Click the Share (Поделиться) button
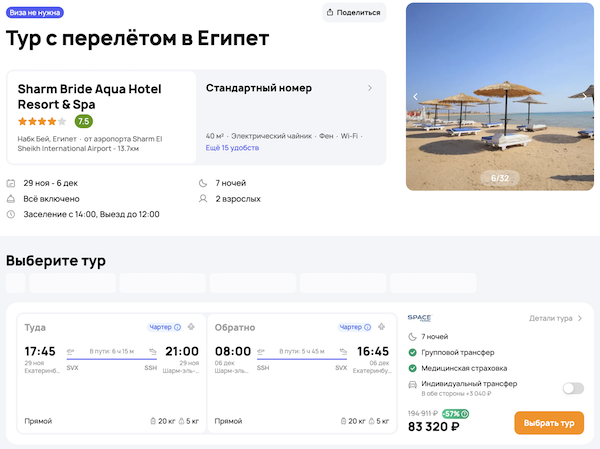600x449 pixels. 353,13
